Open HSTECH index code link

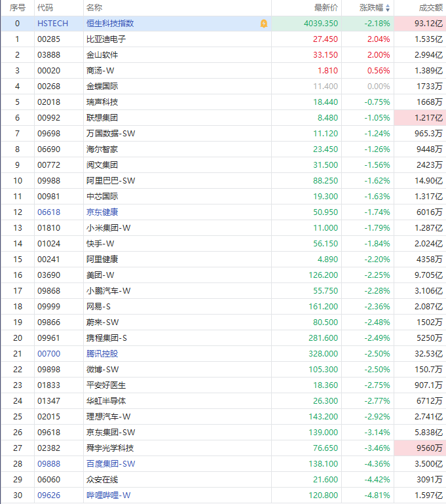(52, 24)
